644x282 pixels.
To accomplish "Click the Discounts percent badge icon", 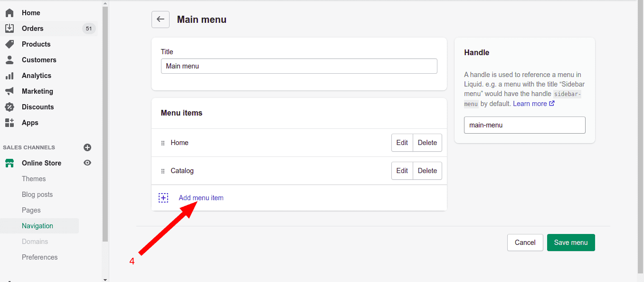I will tap(9, 107).
